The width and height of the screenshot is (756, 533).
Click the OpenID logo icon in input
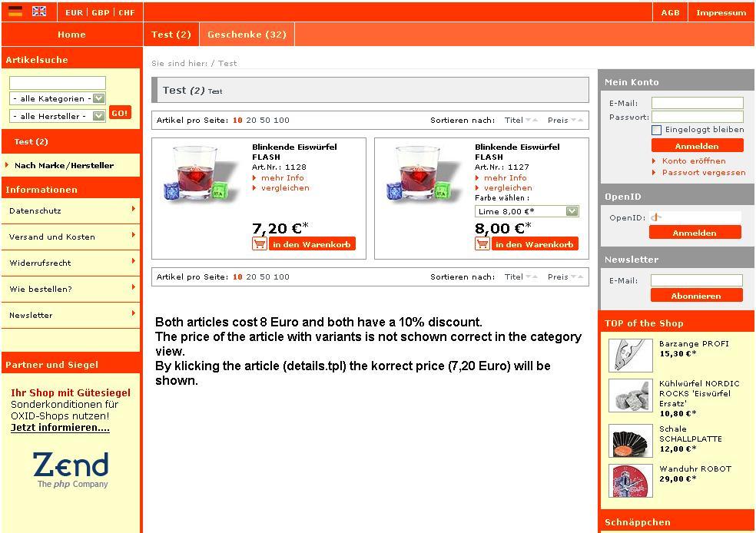[656, 217]
